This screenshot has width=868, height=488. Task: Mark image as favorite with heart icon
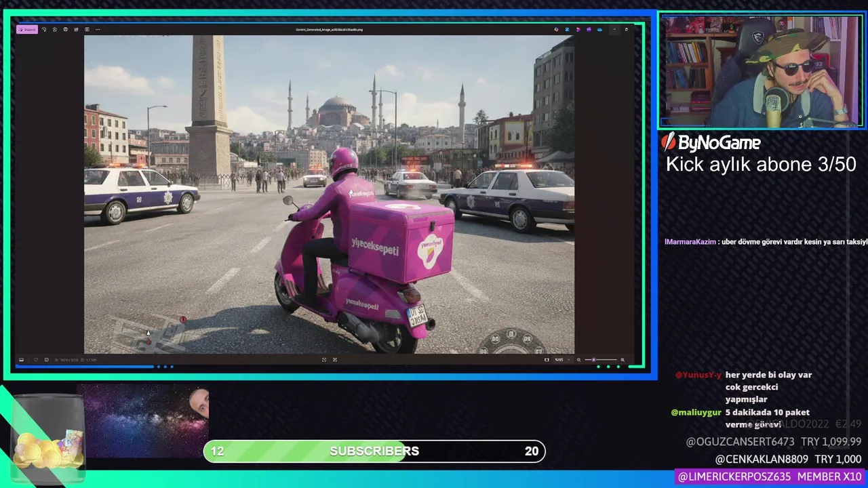[36, 360]
